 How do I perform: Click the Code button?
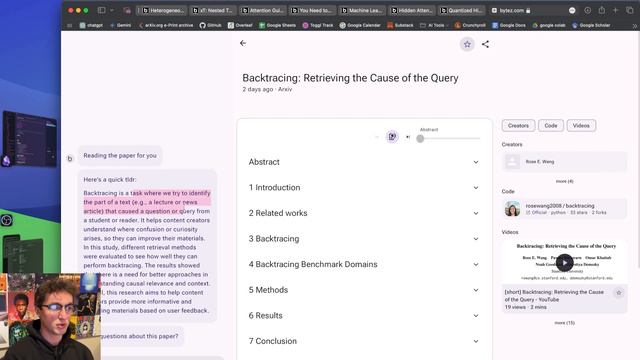551,126
